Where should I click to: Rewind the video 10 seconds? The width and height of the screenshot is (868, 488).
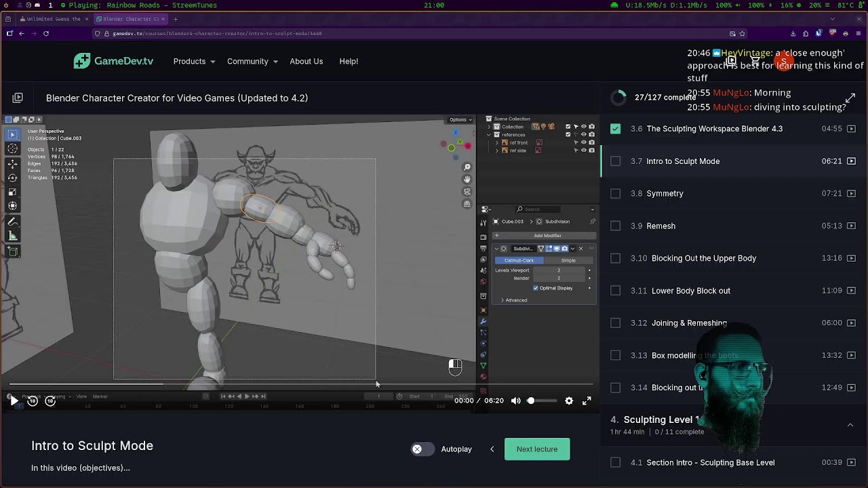(x=32, y=401)
